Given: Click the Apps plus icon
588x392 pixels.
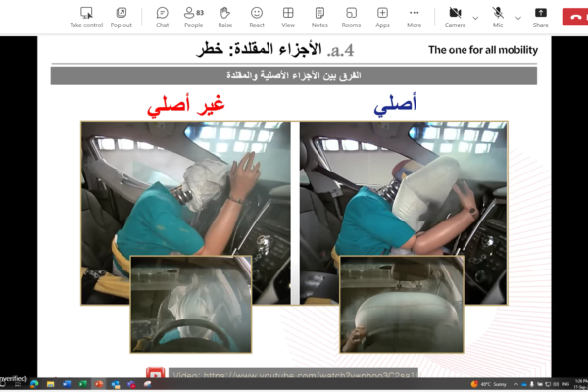Looking at the screenshot, I should 382,16.
